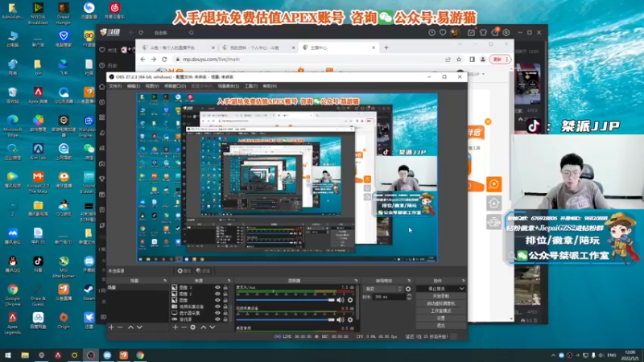Toggle lock on 视频采集设备 source
The height and width of the screenshot is (362, 644).
(x=225, y=306)
